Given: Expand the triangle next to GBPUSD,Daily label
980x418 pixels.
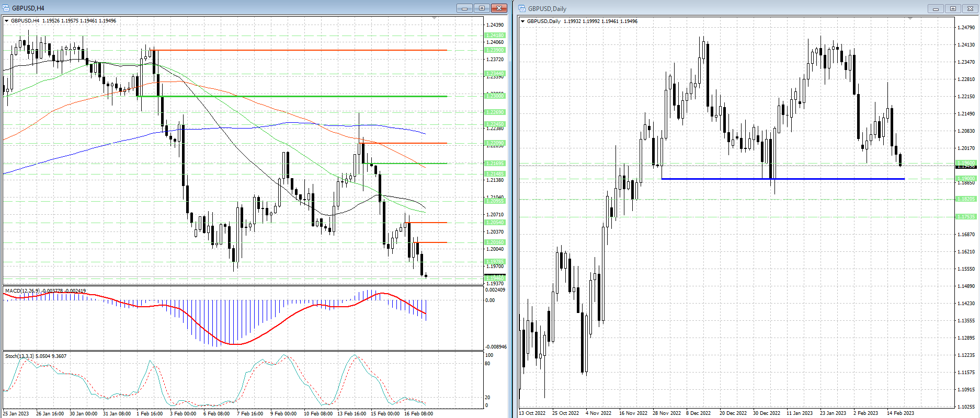Looking at the screenshot, I should tap(523, 21).
